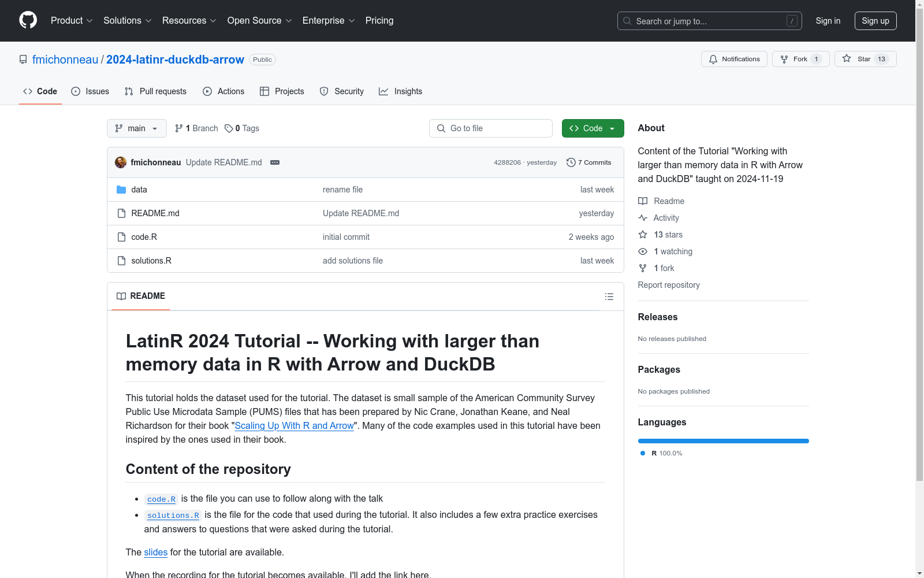Open the green Code dropdown button

[x=593, y=128]
